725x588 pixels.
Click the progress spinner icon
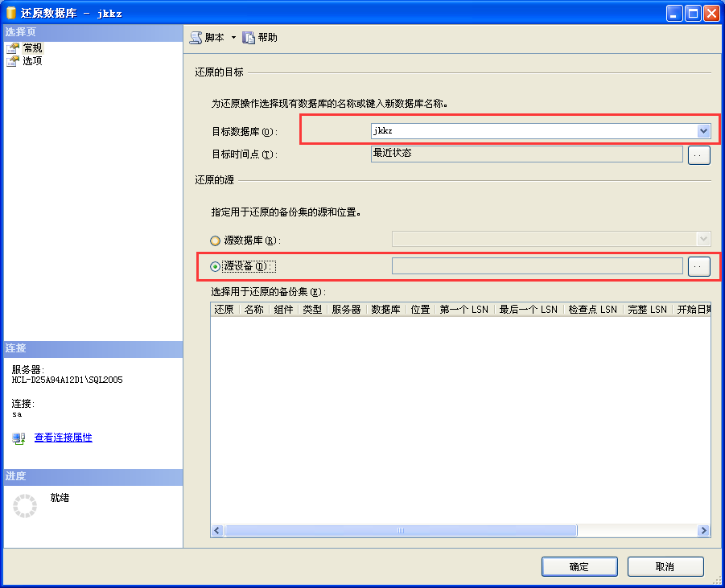click(25, 506)
